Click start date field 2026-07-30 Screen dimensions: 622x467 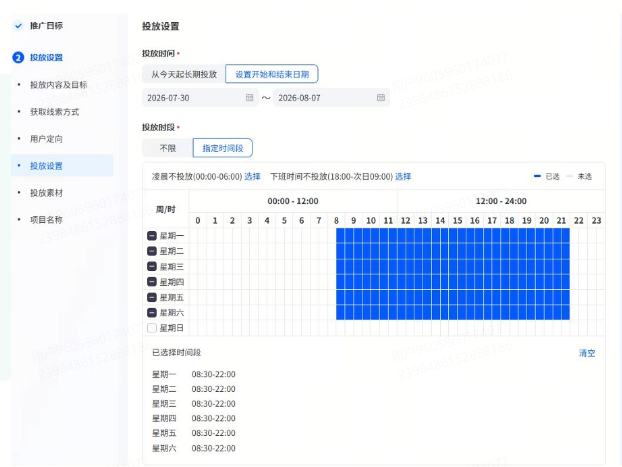click(x=200, y=98)
